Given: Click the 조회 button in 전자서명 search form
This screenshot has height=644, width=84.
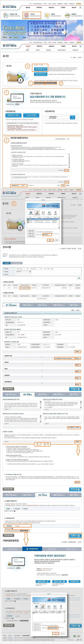Looking at the screenshot, I should pyautogui.click(x=79, y=278).
